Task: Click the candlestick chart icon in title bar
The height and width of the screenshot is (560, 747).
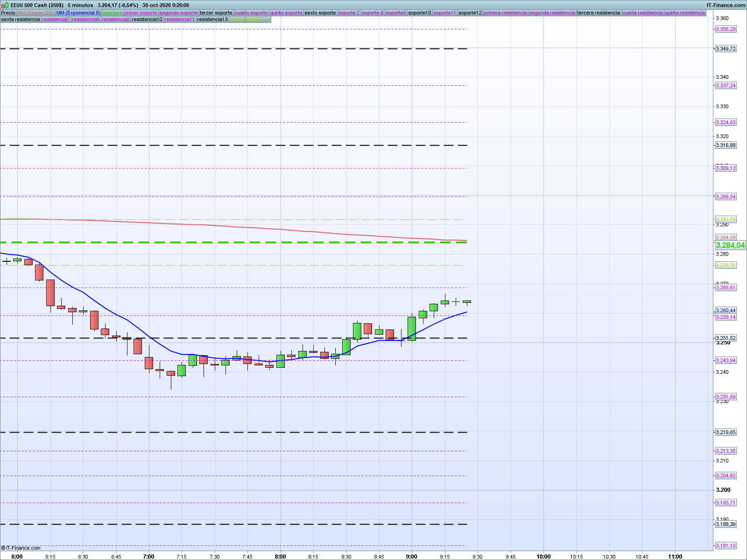Action: tap(5, 5)
